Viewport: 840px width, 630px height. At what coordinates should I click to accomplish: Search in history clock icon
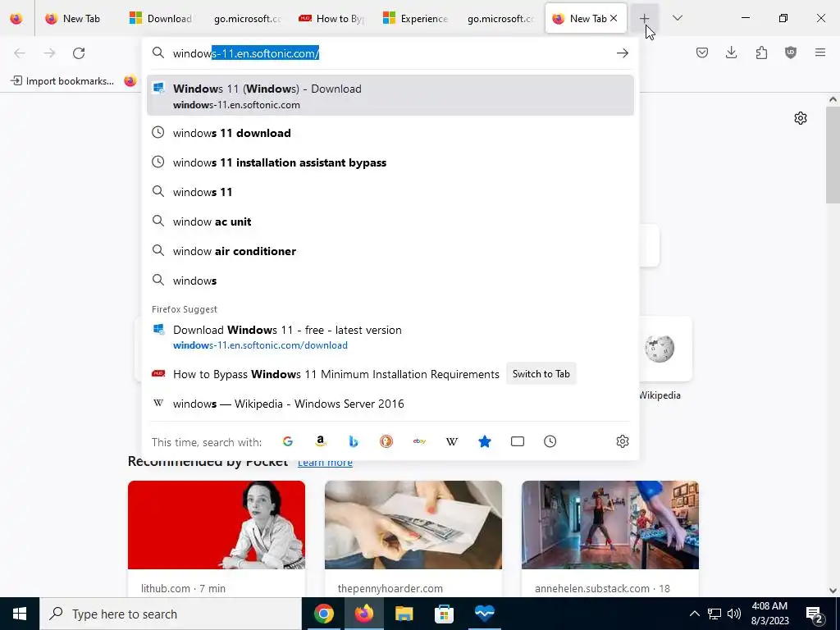550,441
